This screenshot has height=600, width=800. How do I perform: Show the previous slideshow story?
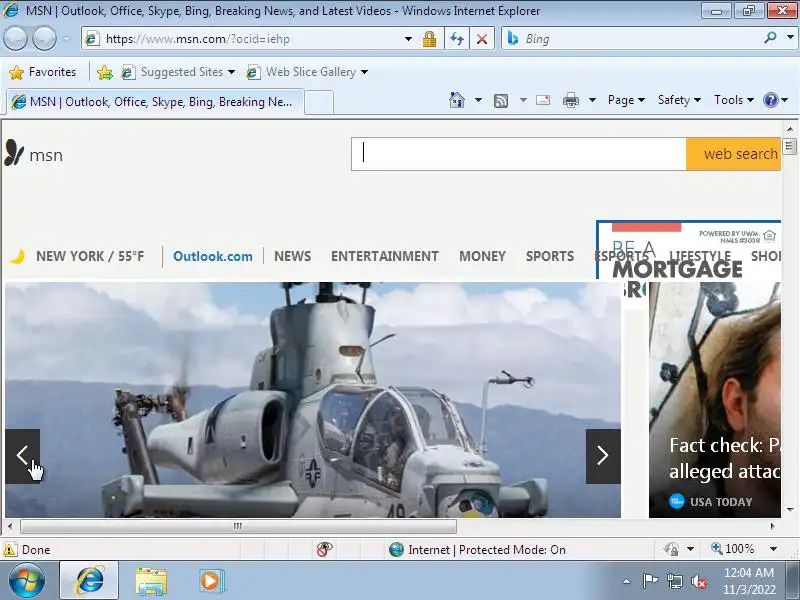[x=22, y=456]
